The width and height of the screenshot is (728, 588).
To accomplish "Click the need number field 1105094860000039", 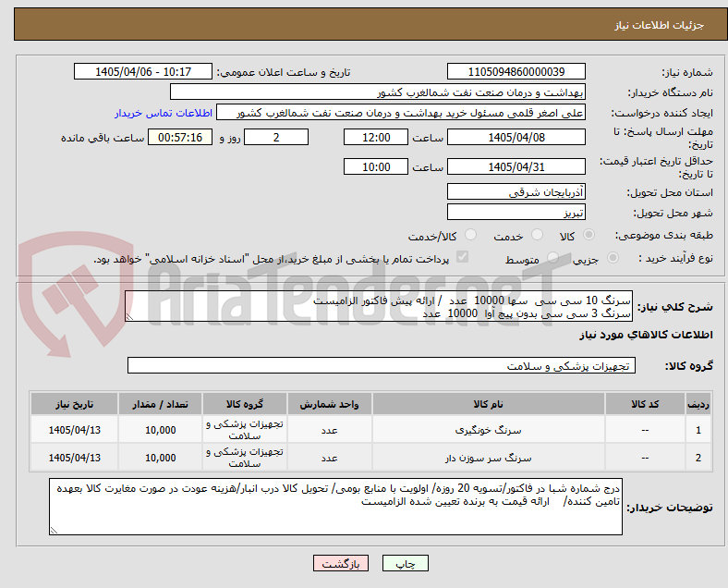I will pyautogui.click(x=516, y=72).
